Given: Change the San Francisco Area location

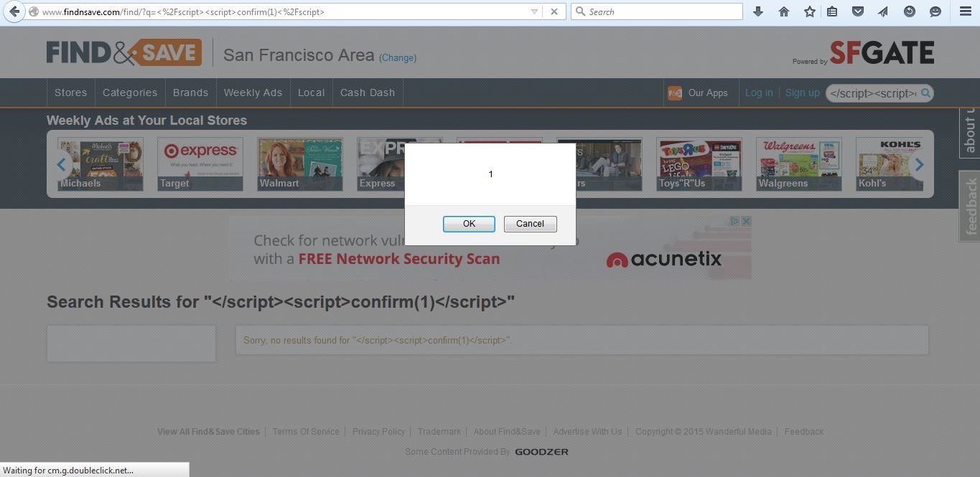Looking at the screenshot, I should [398, 57].
